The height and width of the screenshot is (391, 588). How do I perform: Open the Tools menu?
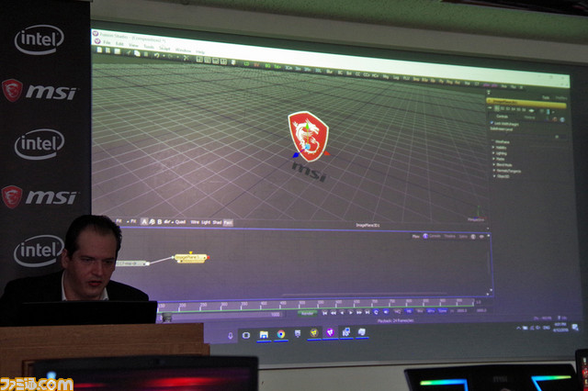coord(149,47)
